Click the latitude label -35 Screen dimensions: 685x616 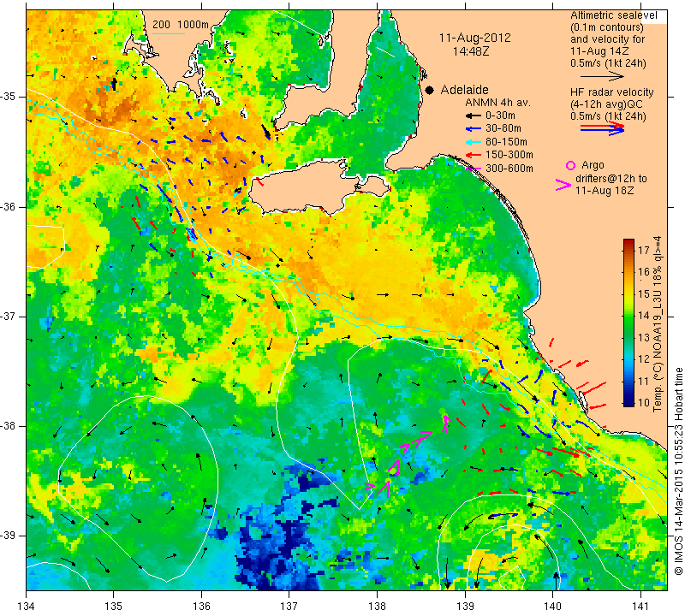(9, 97)
